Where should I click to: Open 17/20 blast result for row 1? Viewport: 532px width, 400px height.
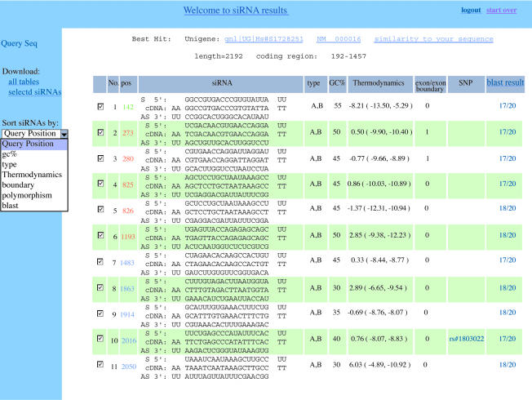coord(508,105)
